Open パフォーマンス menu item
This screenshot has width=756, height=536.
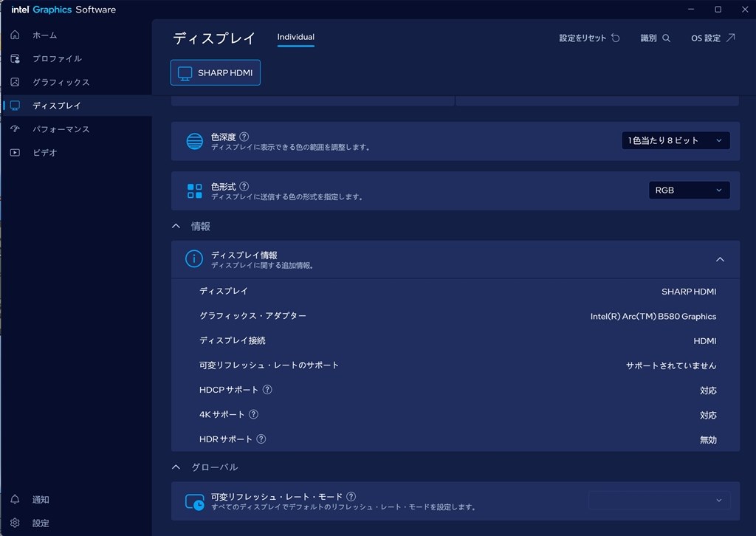point(61,128)
